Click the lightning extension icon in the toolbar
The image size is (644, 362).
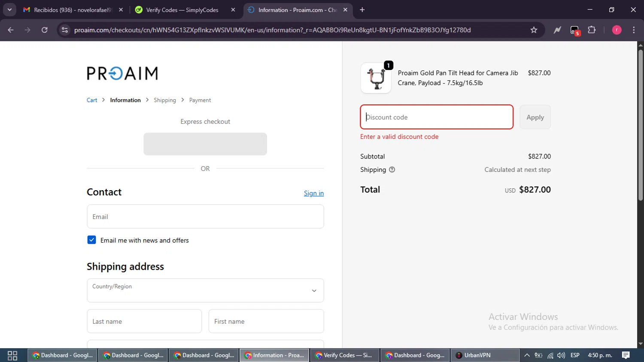(557, 30)
